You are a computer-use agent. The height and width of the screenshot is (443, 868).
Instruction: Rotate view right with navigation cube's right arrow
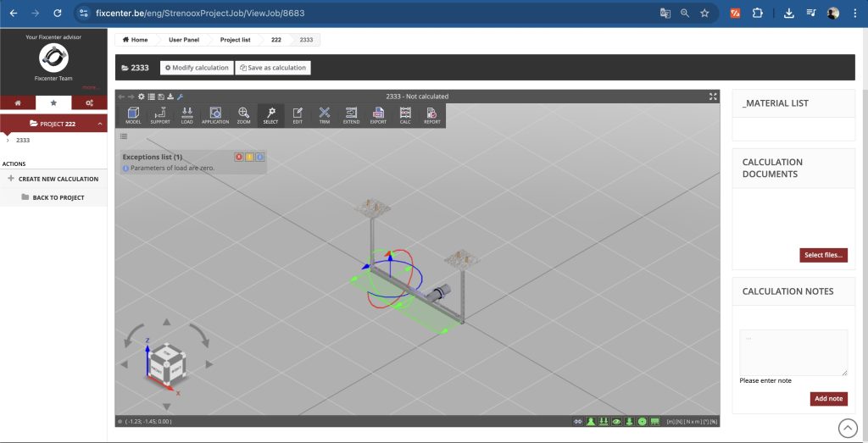coord(209,364)
